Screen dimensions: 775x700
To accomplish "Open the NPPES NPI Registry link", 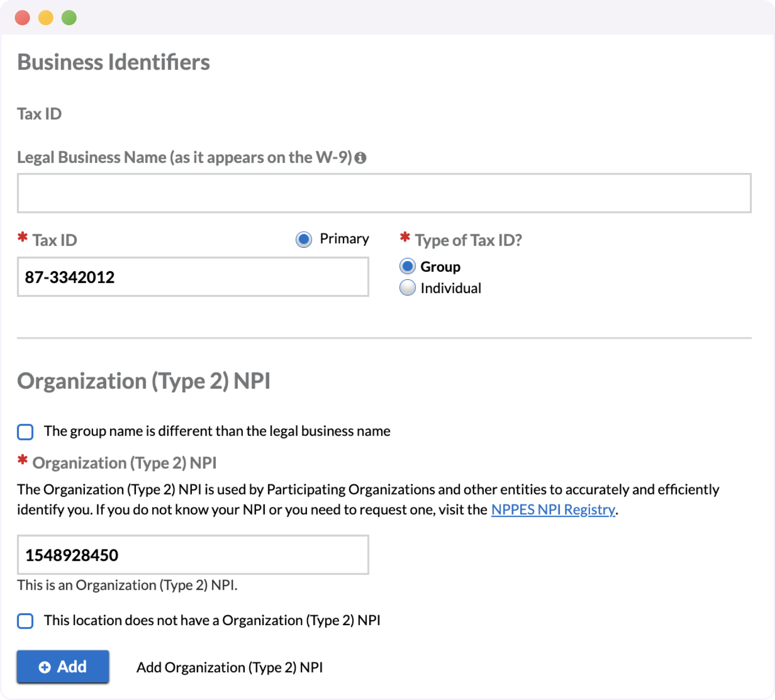I will click(553, 509).
